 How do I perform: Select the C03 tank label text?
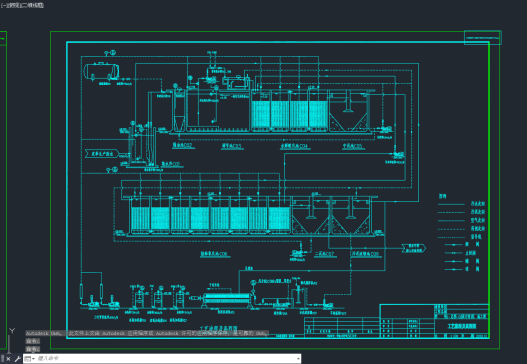click(232, 146)
